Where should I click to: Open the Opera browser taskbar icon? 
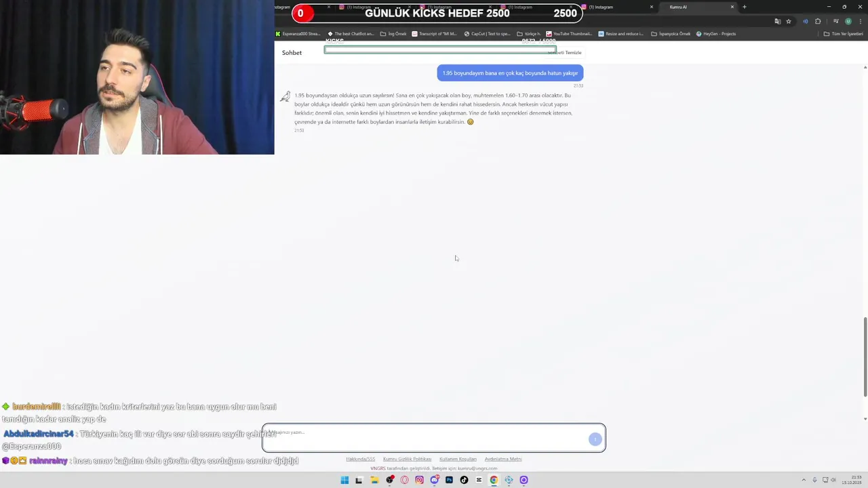pyautogui.click(x=404, y=480)
